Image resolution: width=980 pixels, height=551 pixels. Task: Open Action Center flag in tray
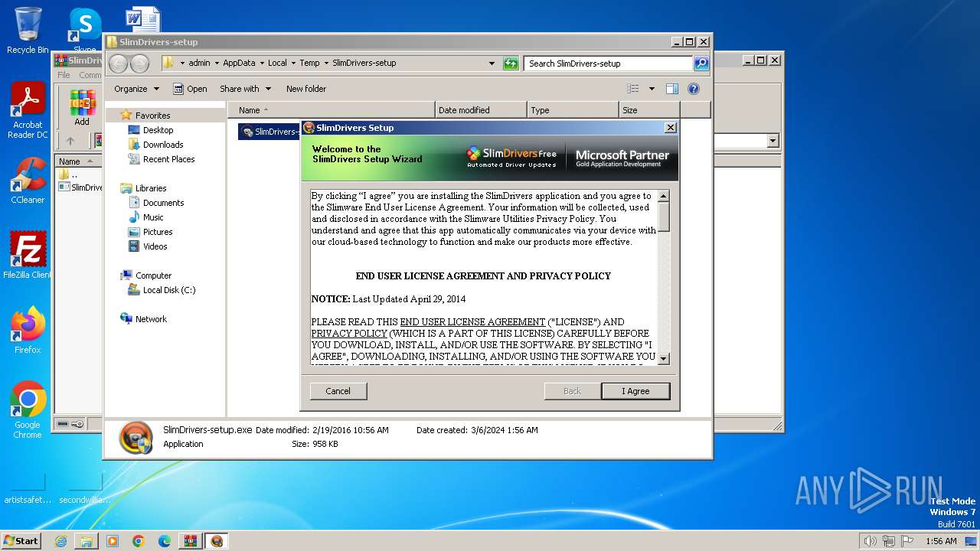point(906,541)
